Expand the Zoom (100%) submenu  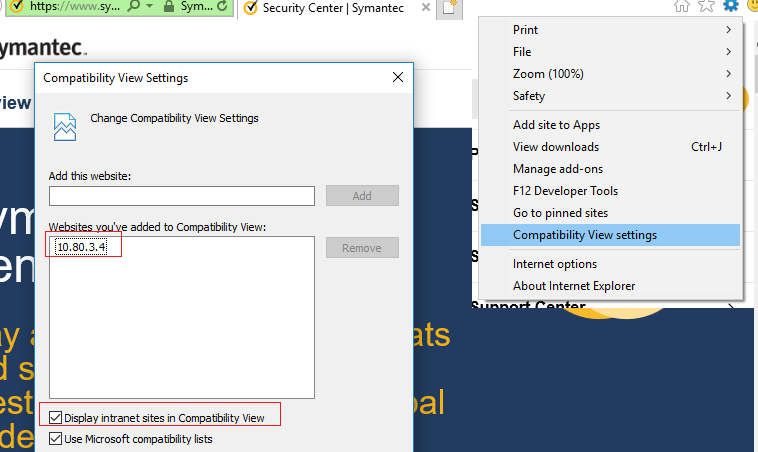coord(610,74)
